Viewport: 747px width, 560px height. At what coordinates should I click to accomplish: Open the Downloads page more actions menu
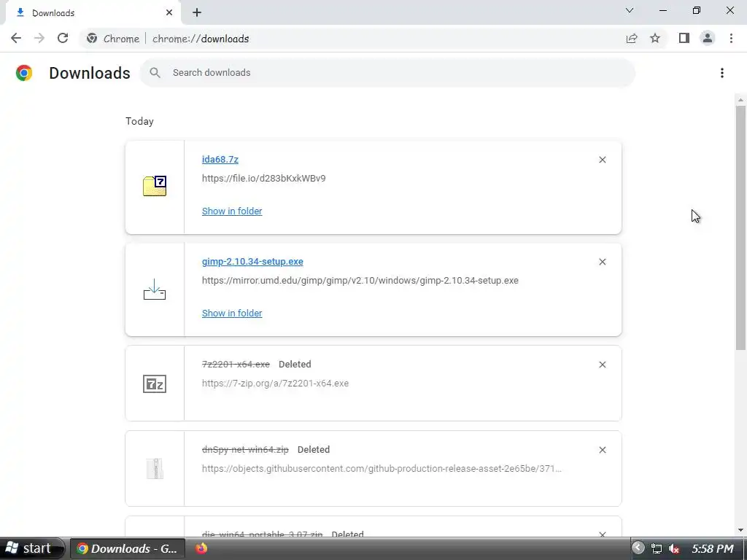[x=722, y=73]
